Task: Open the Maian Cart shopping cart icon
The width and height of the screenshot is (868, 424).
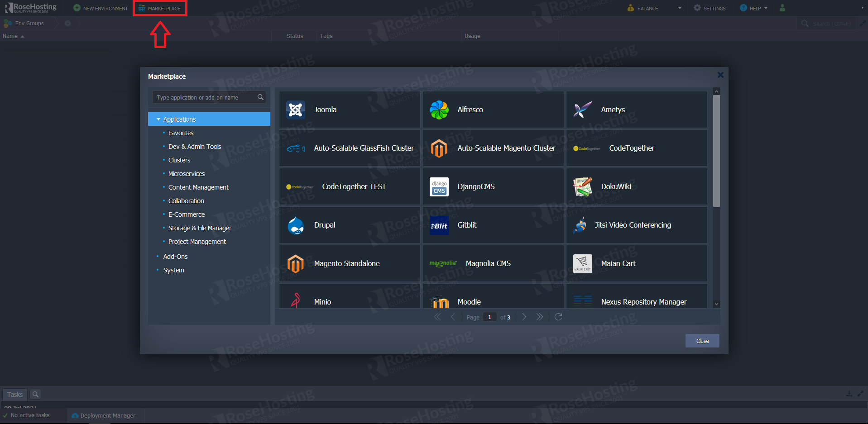Action: coord(583,263)
